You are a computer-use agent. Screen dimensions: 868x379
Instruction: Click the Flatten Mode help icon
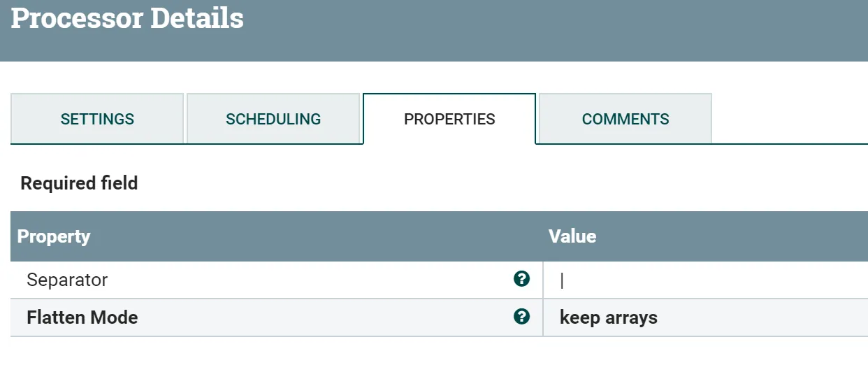(521, 317)
